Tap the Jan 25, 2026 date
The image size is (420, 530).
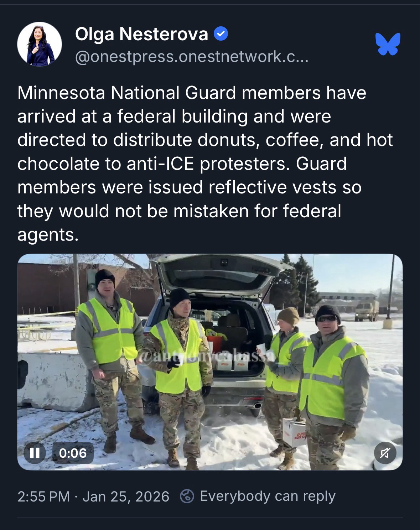126,497
